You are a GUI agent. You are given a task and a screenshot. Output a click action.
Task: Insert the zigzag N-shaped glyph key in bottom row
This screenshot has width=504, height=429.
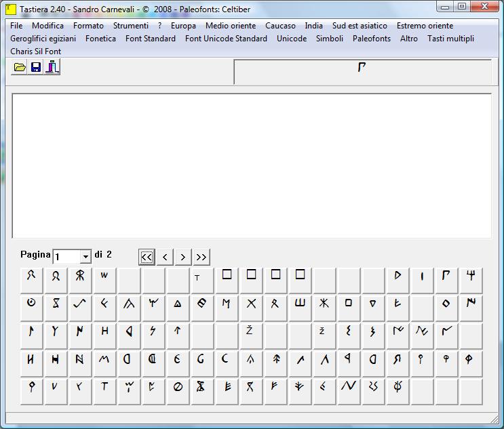point(349,392)
